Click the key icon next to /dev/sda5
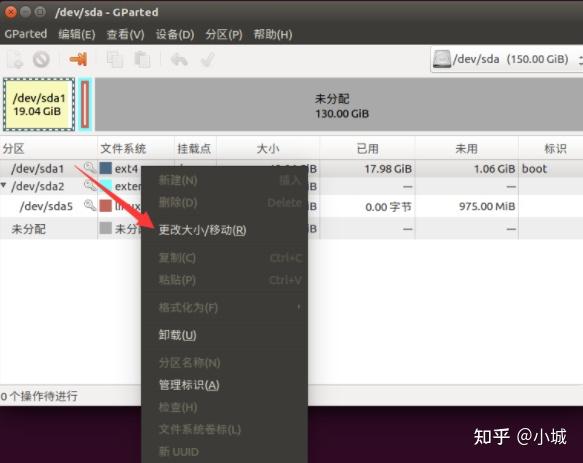Screen dimensions: 583x463 90,205
